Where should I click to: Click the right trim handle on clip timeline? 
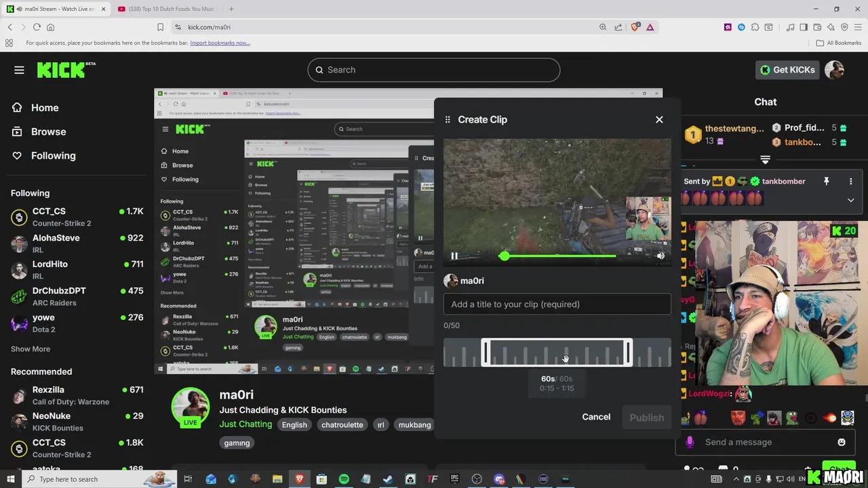[628, 353]
